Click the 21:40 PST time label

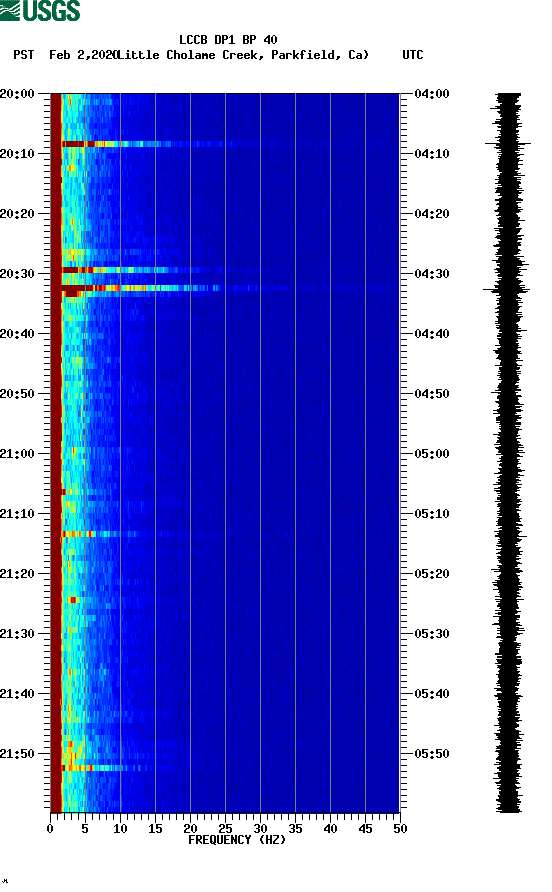[x=17, y=693]
